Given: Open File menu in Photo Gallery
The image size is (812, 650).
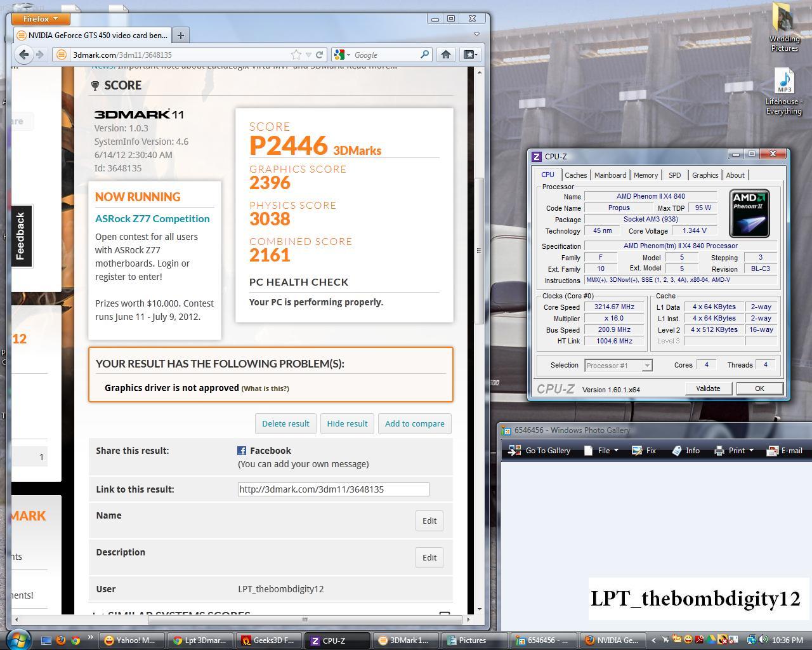Looking at the screenshot, I should pos(601,451).
